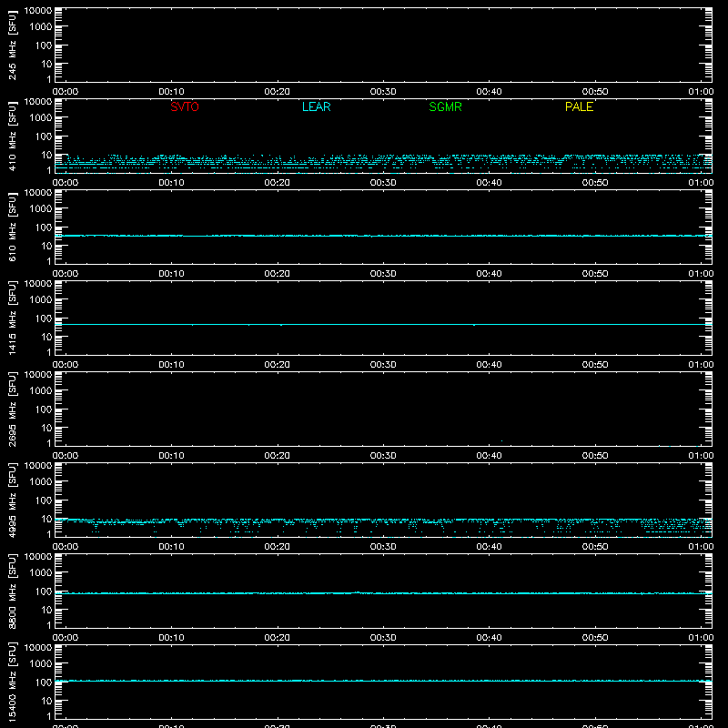728x728 pixels.
Task: Click the cyan flux trace in 15400 MHz panel
Action: click(x=383, y=681)
